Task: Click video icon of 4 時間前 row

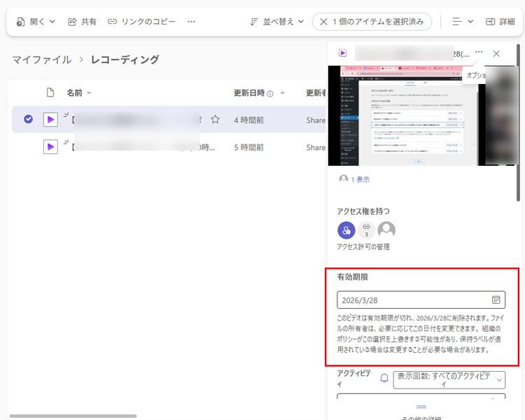Action: pyautogui.click(x=50, y=120)
